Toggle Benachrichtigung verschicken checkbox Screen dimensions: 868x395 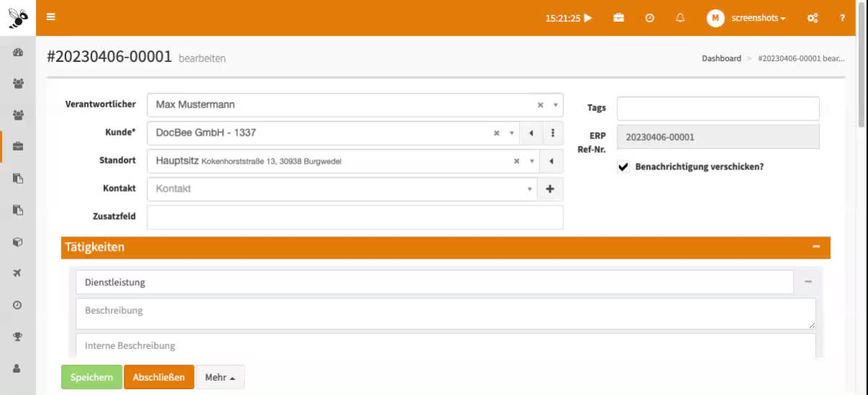pyautogui.click(x=624, y=167)
